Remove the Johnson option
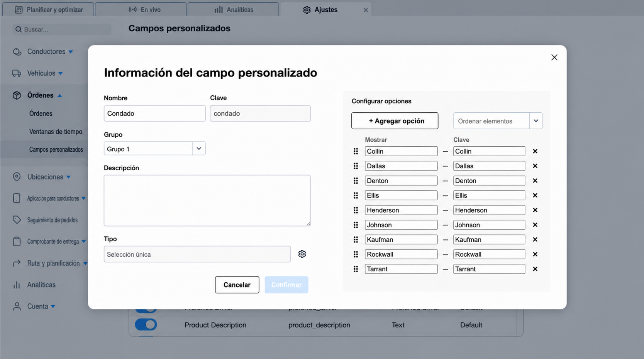Image resolution: width=644 pixels, height=359 pixels. [x=535, y=225]
